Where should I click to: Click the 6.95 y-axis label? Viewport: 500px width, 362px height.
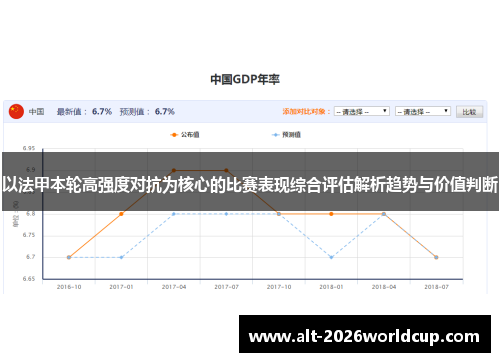pyautogui.click(x=29, y=148)
